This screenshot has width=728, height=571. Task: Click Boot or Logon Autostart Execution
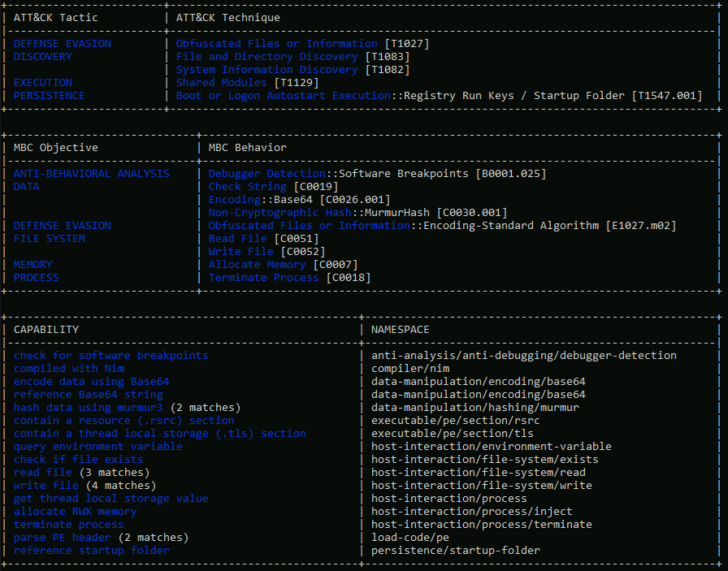point(284,96)
